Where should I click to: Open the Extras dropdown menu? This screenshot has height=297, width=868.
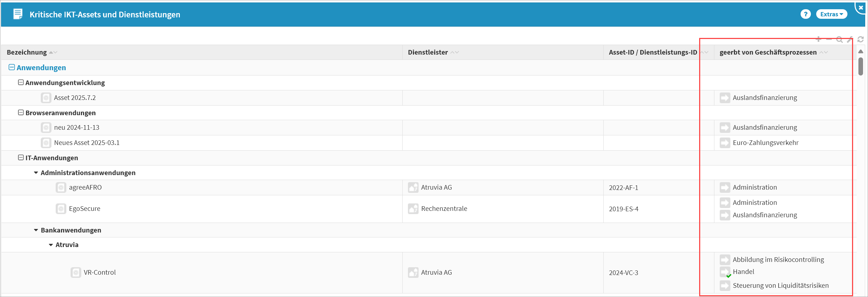coord(831,14)
